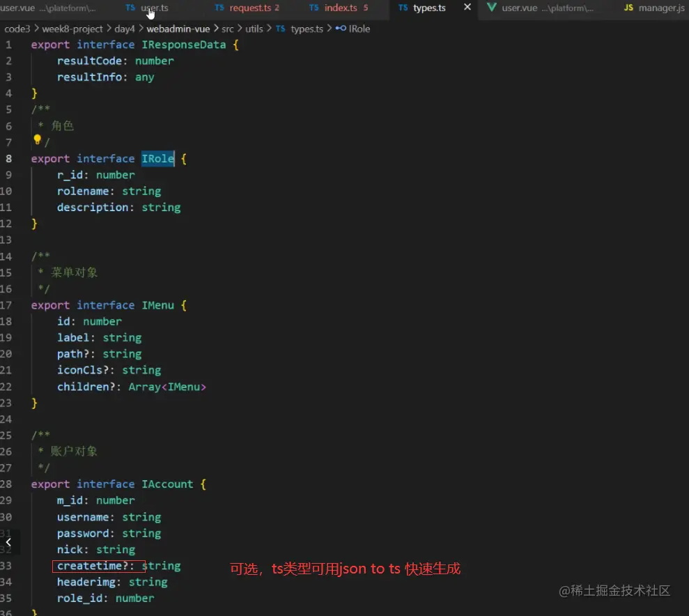This screenshot has width=689, height=616.
Task: Open the code3 breadcrumb segment
Action: pyautogui.click(x=17, y=29)
